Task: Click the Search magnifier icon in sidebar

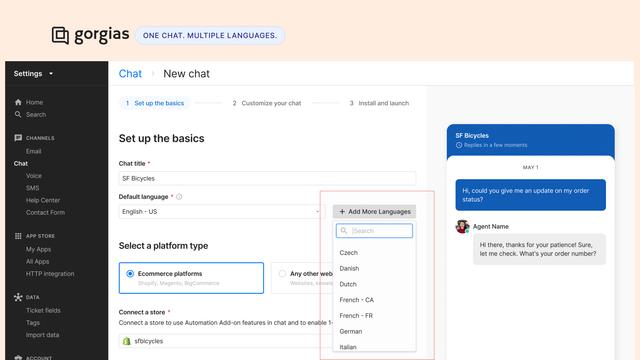Action: [x=18, y=114]
